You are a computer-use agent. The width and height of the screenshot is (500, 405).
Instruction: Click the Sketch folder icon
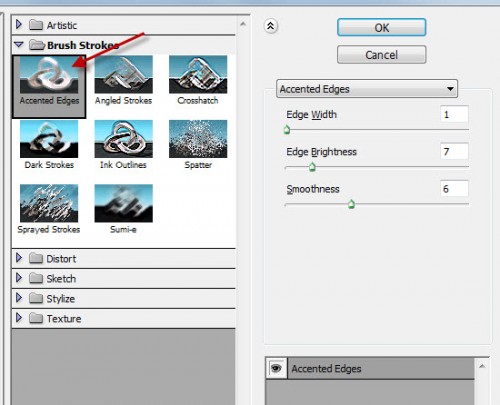click(36, 278)
